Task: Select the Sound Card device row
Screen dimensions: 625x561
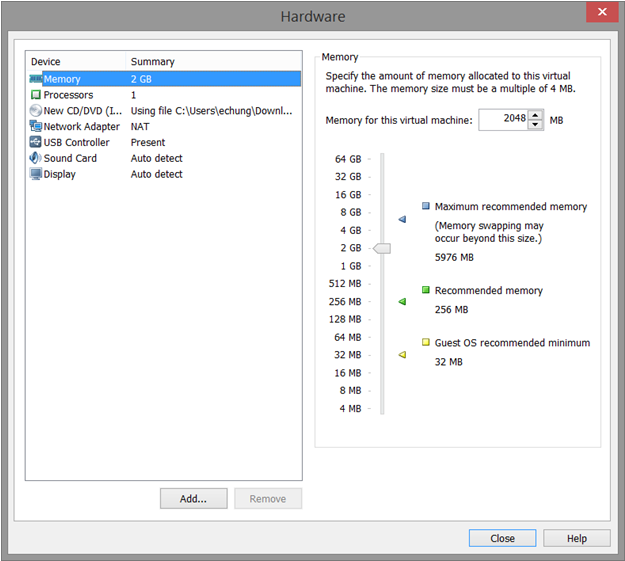Action: click(165, 158)
